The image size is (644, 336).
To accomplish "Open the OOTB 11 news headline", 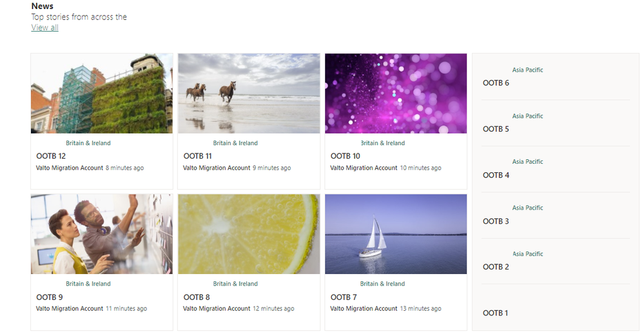I will pos(197,156).
